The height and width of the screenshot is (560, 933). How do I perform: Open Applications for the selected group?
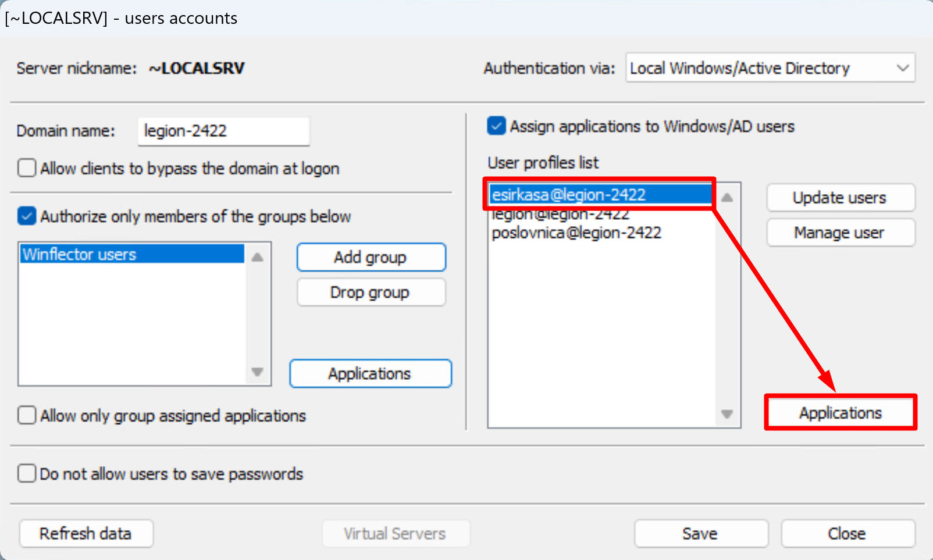[x=370, y=373]
